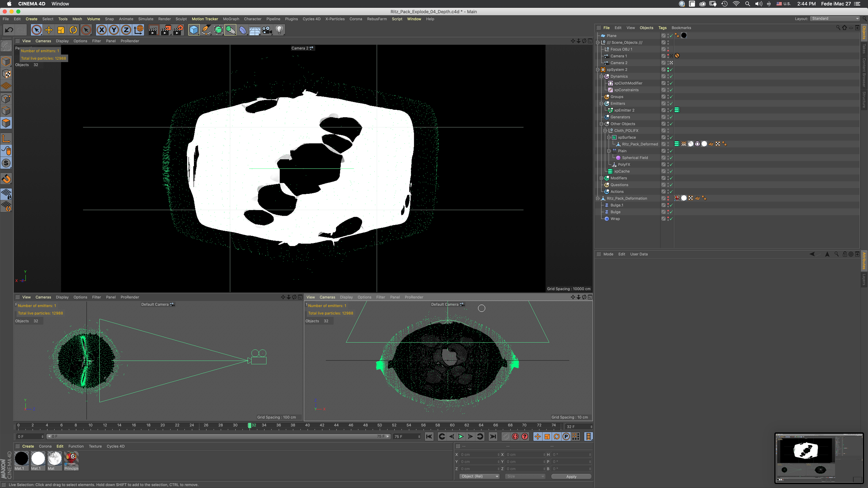
Task: Click the Camera object icon in toolbar
Action: [267, 30]
